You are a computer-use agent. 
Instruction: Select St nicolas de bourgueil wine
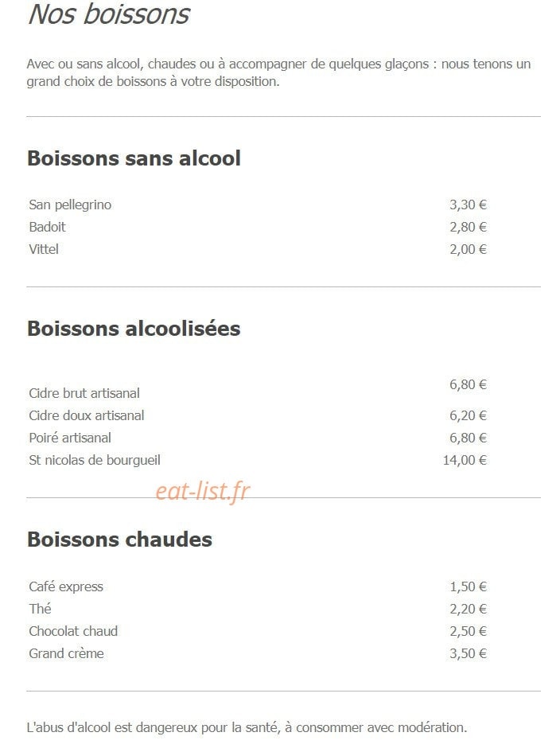pos(95,461)
